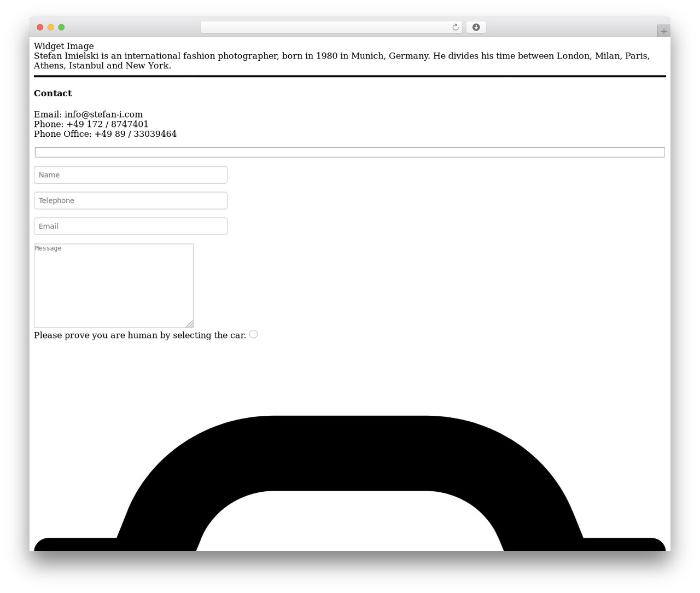
Task: Click the reload icon in the address bar
Action: (x=456, y=27)
